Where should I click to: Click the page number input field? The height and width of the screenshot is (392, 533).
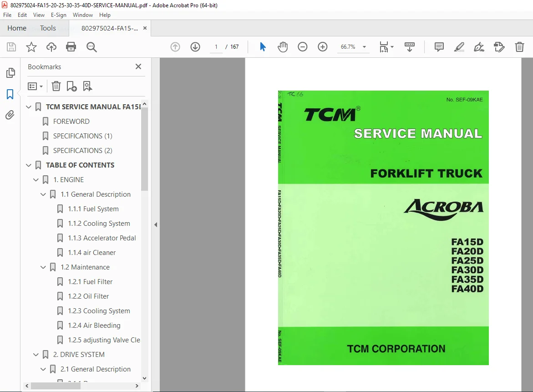[x=216, y=46]
